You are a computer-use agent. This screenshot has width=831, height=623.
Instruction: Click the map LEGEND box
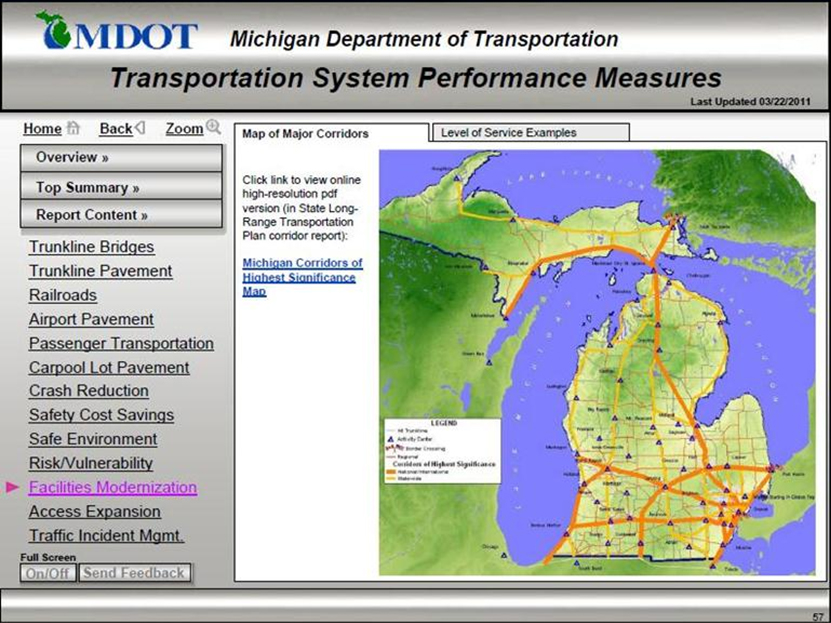tap(443, 451)
